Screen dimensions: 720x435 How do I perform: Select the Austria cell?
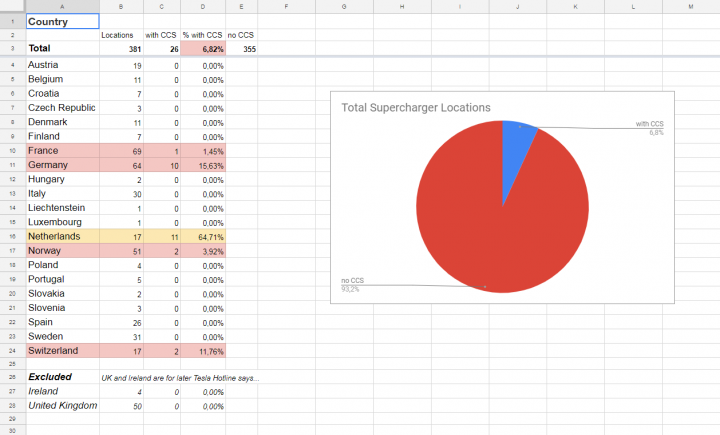(62, 65)
